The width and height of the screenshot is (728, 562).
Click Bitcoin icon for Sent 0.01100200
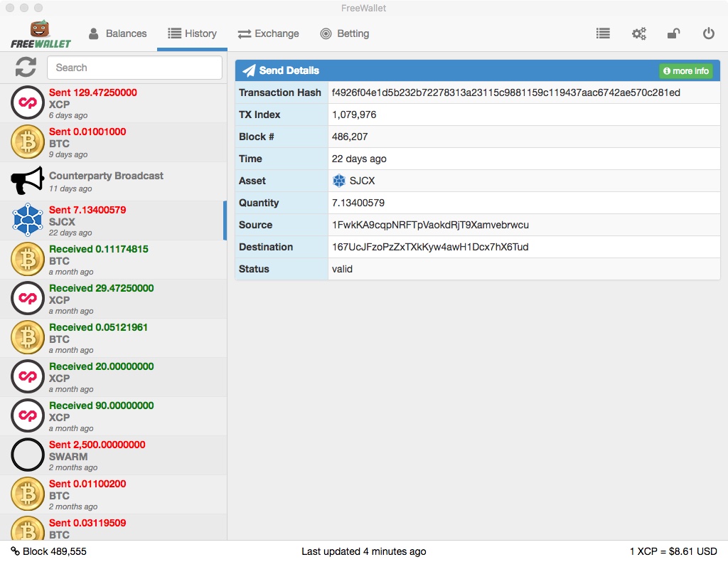coord(28,494)
